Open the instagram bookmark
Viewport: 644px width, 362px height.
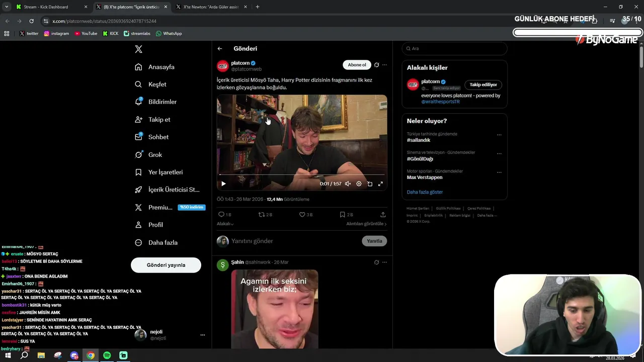pyautogui.click(x=56, y=34)
